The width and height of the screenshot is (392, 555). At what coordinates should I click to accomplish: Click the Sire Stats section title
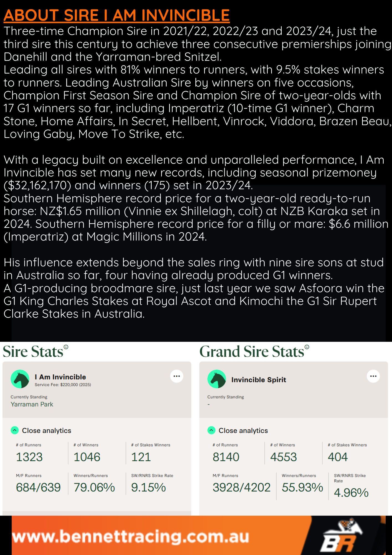click(33, 352)
